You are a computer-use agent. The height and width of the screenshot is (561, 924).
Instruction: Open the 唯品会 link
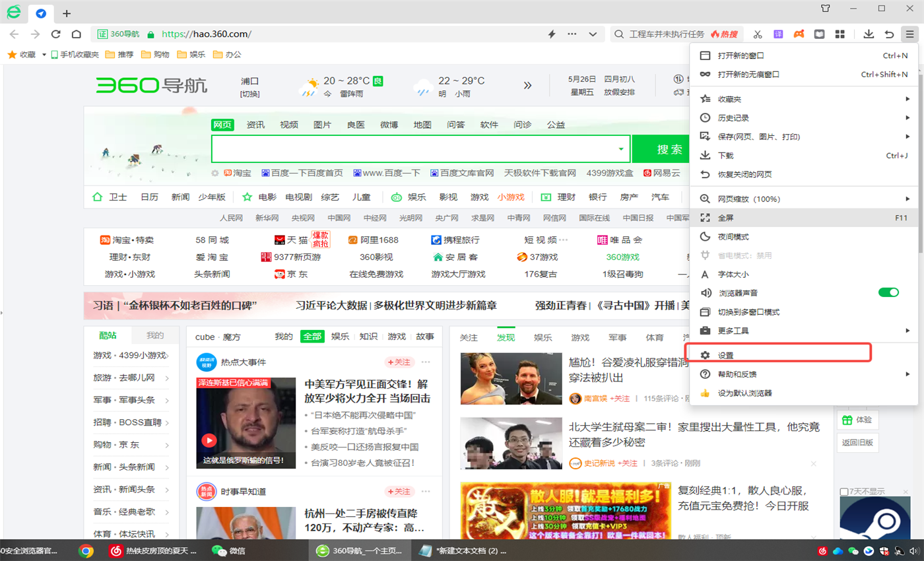point(619,240)
